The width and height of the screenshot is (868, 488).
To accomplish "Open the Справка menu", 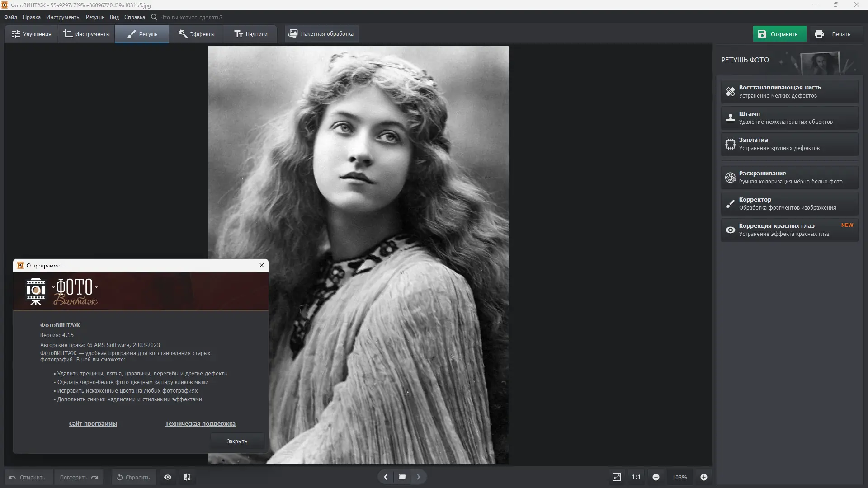I will point(134,17).
